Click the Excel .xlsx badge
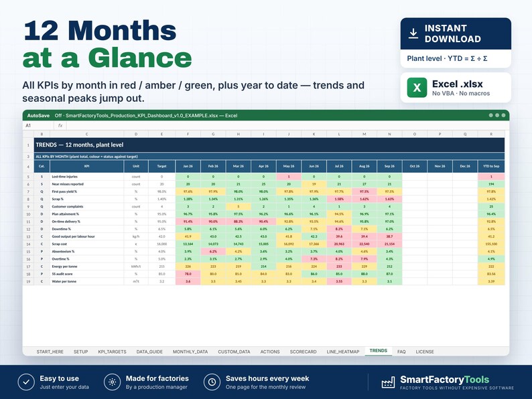Viewport: 532px width, 399px height. tap(456, 88)
